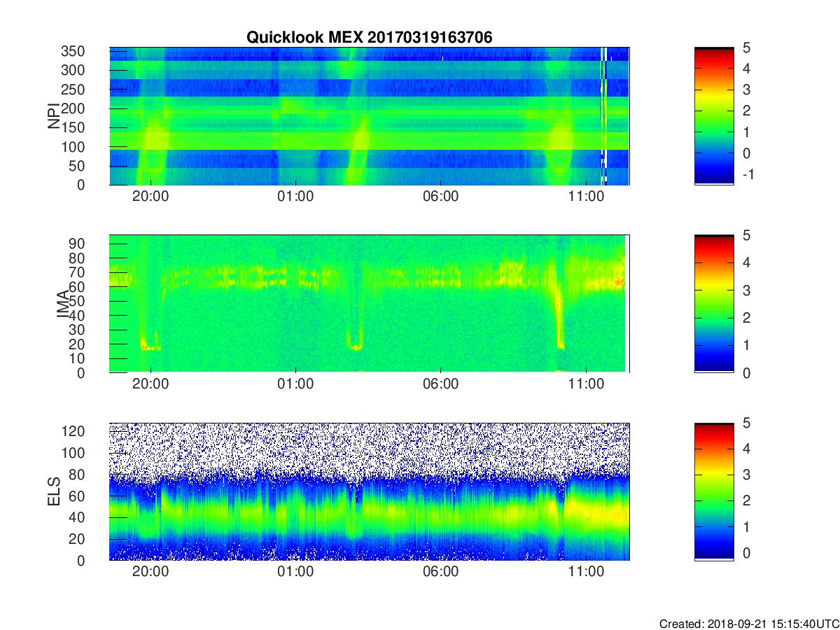Click the 4 label on ELS colorbar

point(745,449)
